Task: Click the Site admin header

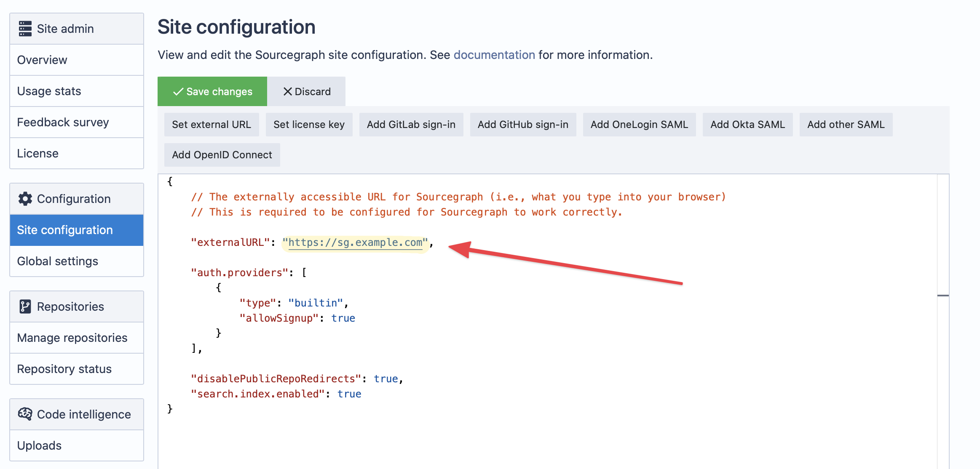Action: [x=77, y=29]
